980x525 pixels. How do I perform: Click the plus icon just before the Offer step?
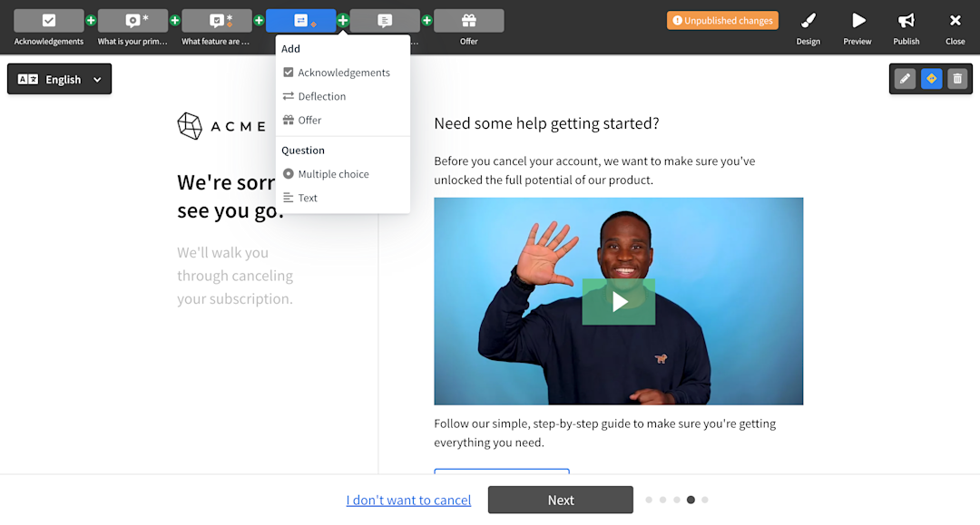click(x=426, y=21)
